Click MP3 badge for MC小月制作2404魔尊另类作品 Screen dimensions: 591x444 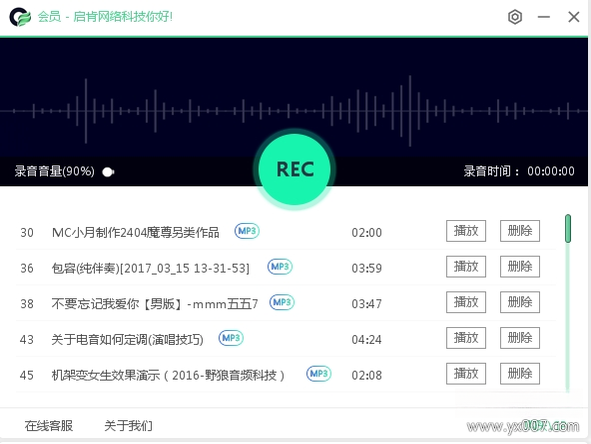pos(247,231)
